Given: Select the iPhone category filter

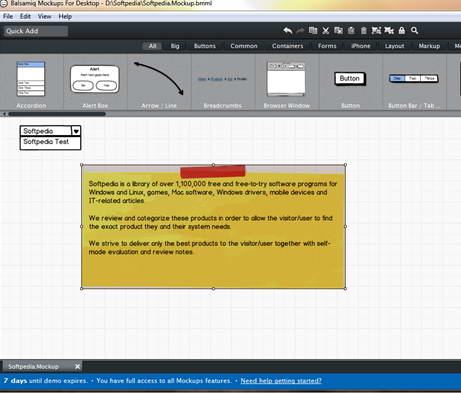Looking at the screenshot, I should coord(361,46).
